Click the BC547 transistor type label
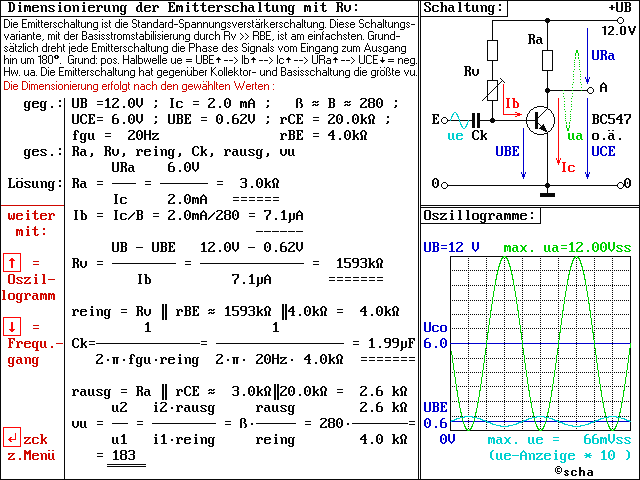Image resolution: width=640 pixels, height=480 pixels. tap(611, 120)
